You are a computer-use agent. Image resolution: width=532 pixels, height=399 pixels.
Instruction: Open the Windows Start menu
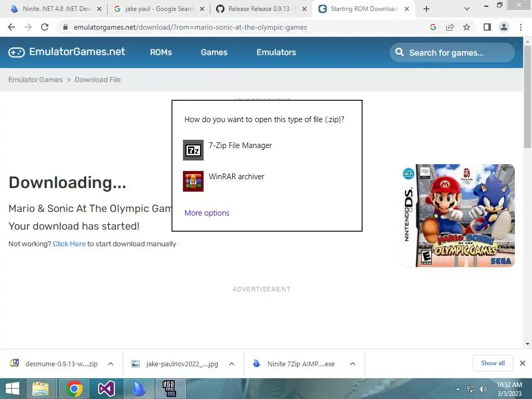(x=12, y=389)
